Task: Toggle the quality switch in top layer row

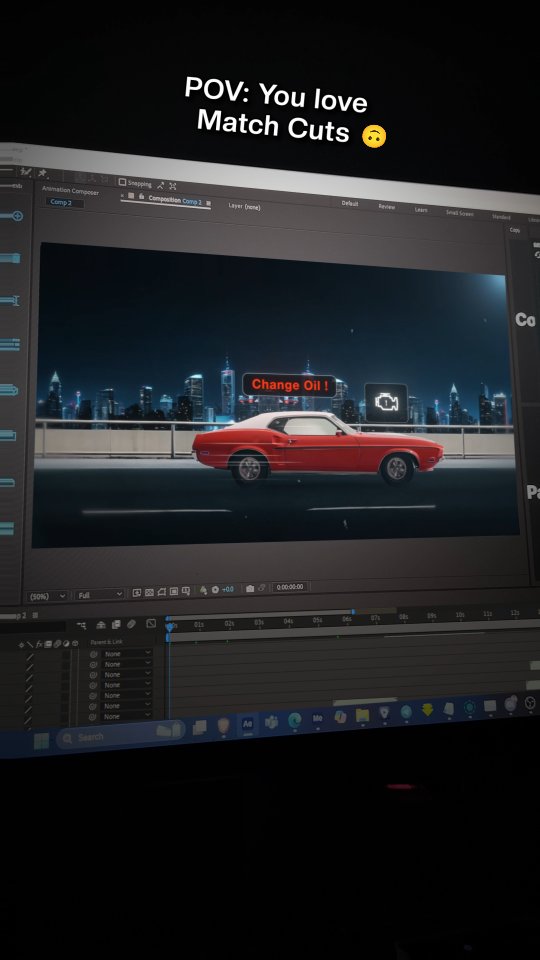Action: (29, 658)
